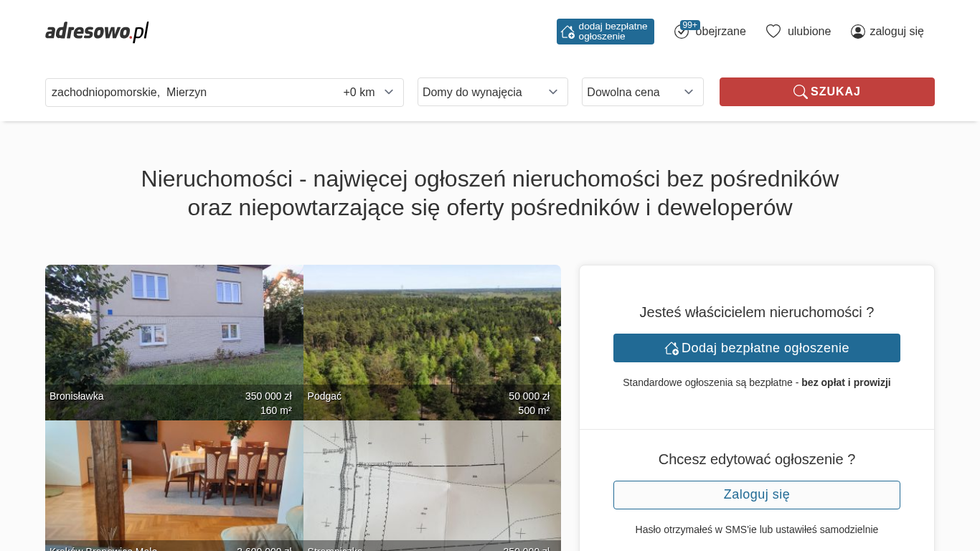980x551 pixels.
Task: Open the dining room listing photo
Action: 174,481
